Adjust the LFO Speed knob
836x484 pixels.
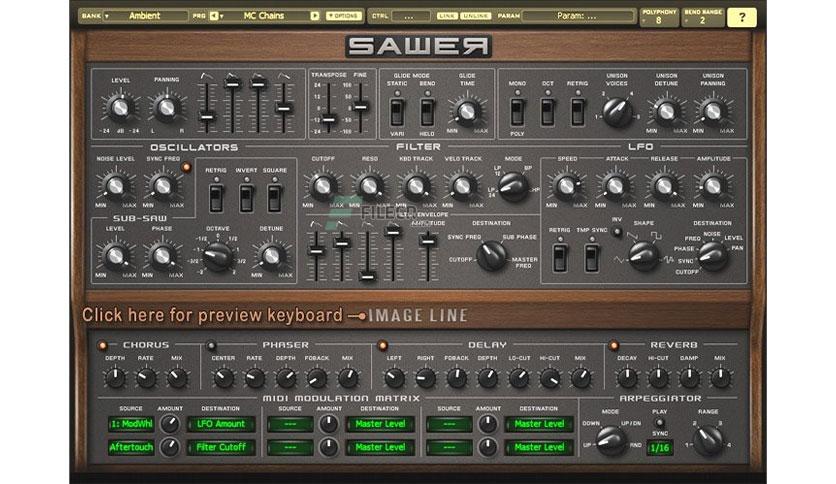pos(566,186)
